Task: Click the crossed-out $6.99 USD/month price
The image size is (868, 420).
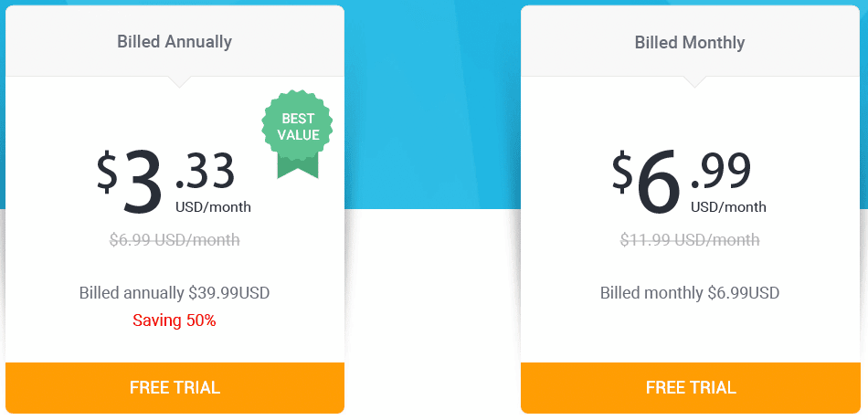Action: 175,239
